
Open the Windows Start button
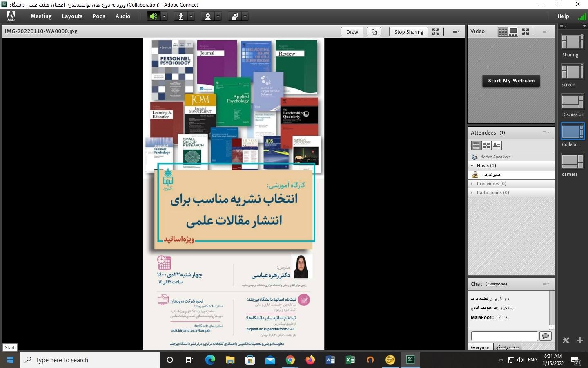[10, 360]
